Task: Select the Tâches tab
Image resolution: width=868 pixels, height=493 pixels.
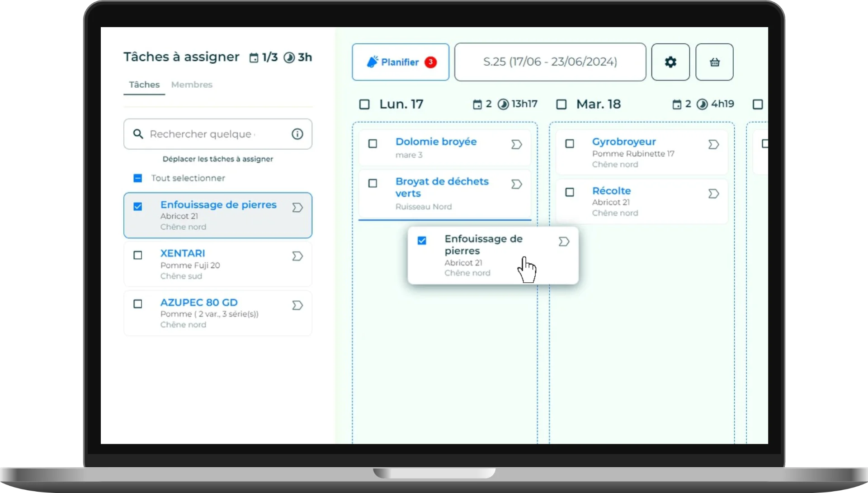Action: pos(144,85)
